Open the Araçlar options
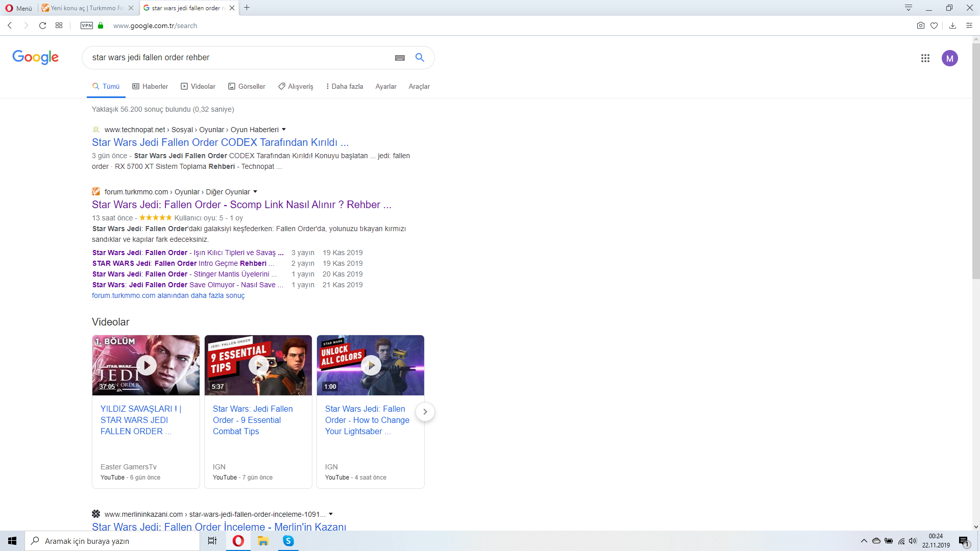This screenshot has width=980, height=551. click(419, 87)
